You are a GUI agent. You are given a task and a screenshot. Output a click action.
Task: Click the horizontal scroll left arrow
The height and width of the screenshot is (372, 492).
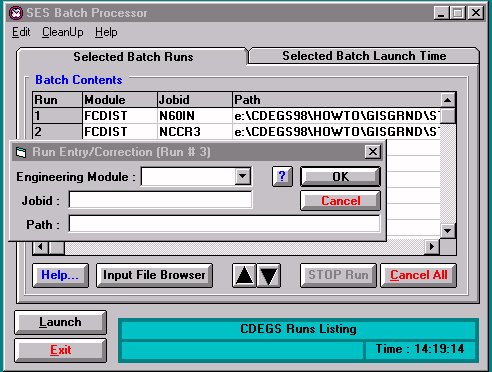point(41,247)
